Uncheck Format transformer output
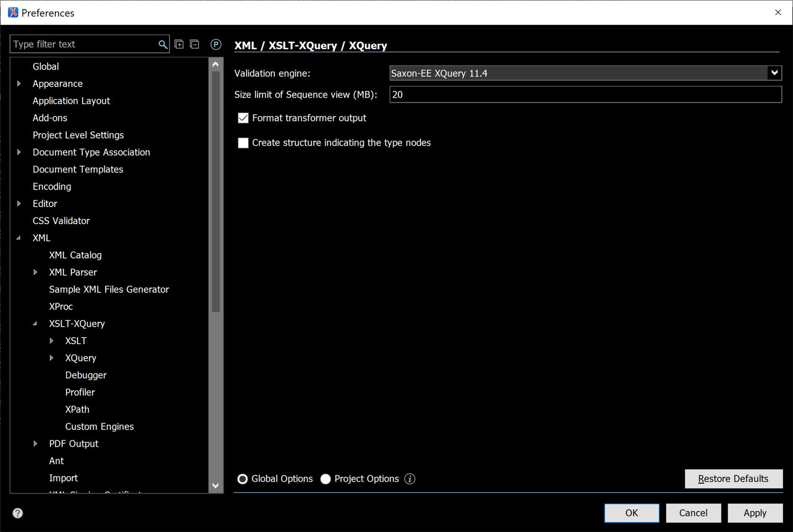 [x=243, y=118]
